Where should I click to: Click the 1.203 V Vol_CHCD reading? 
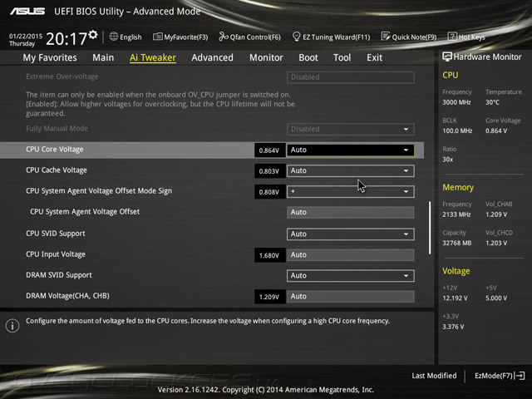pyautogui.click(x=496, y=243)
